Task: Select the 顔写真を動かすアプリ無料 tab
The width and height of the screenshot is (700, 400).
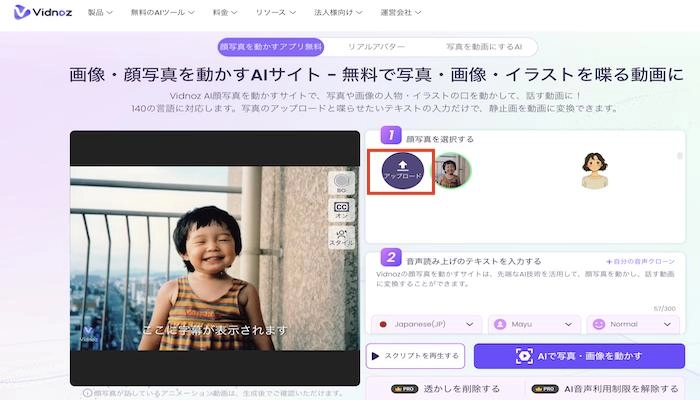Action: 271,47
